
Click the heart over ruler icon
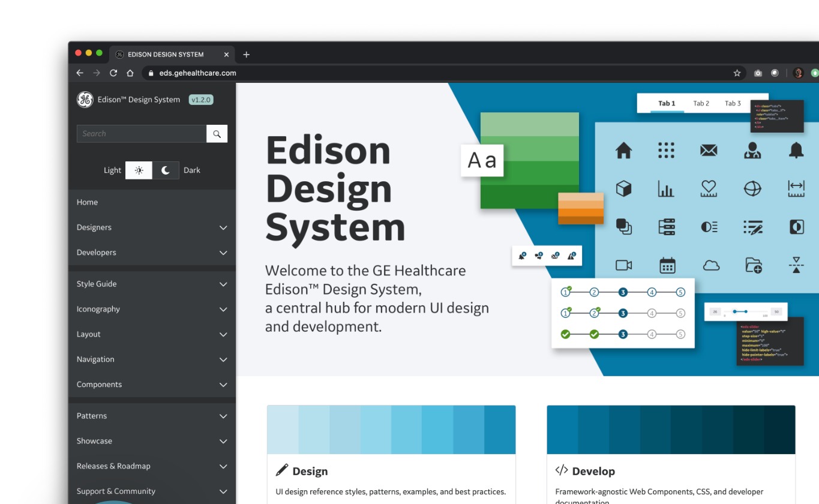(709, 189)
